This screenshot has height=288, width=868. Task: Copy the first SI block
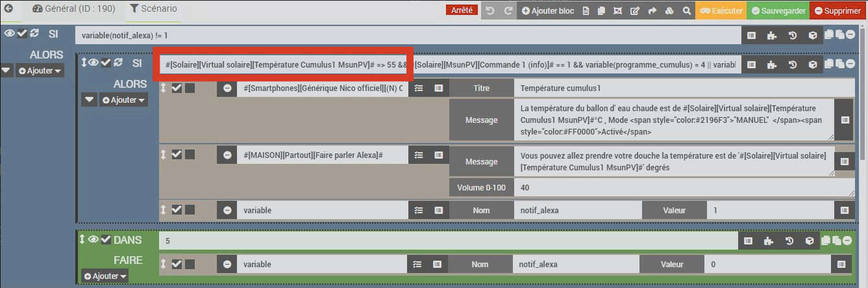pos(829,34)
